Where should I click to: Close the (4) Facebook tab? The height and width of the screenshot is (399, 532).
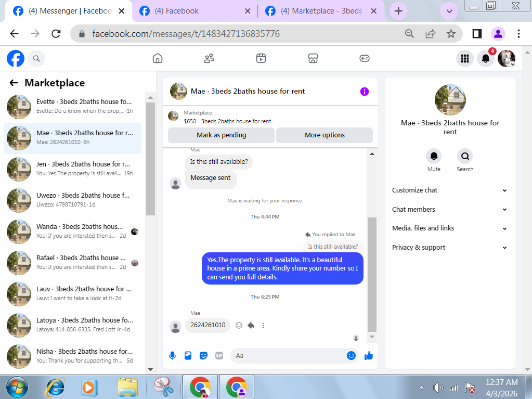coord(248,11)
